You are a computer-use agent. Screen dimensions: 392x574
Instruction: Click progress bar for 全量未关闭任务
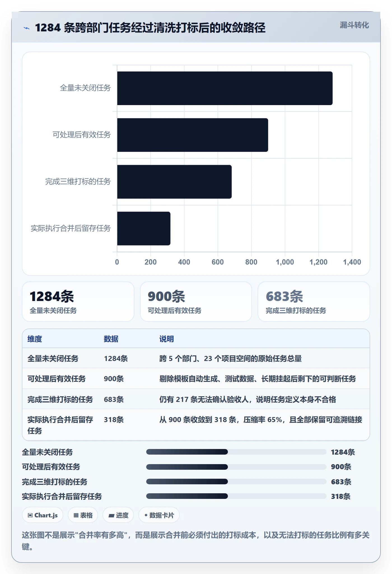click(236, 452)
